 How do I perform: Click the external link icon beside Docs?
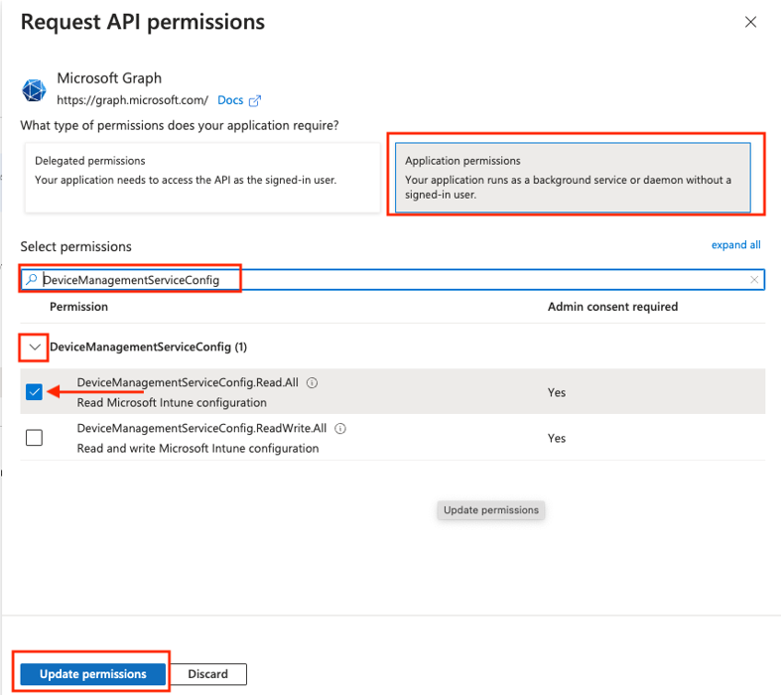tap(255, 100)
